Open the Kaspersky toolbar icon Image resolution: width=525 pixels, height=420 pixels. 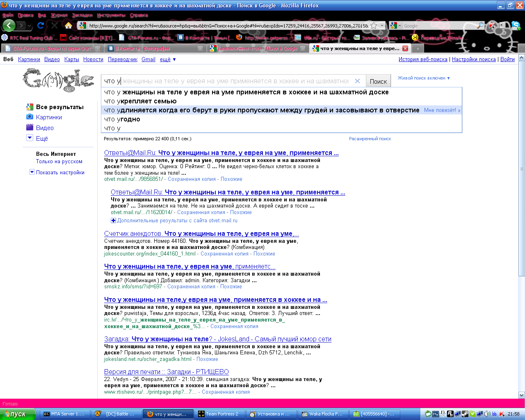coord(492,25)
